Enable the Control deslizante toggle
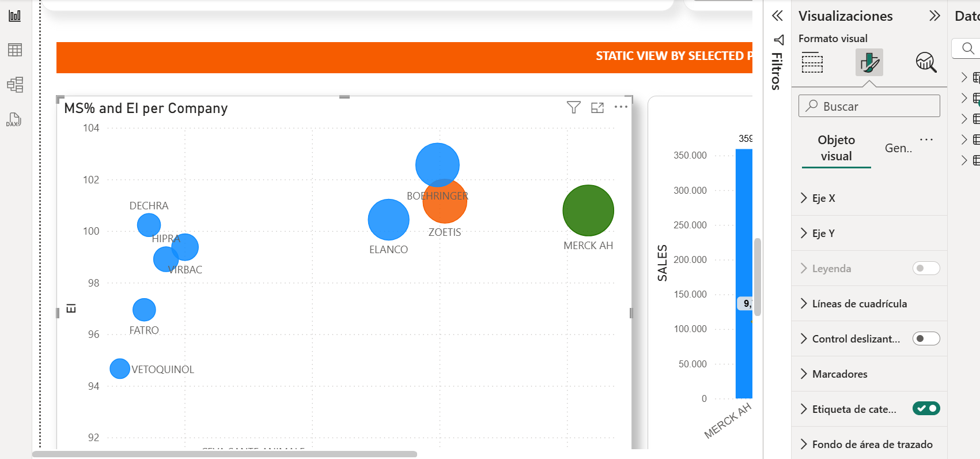 pos(926,338)
